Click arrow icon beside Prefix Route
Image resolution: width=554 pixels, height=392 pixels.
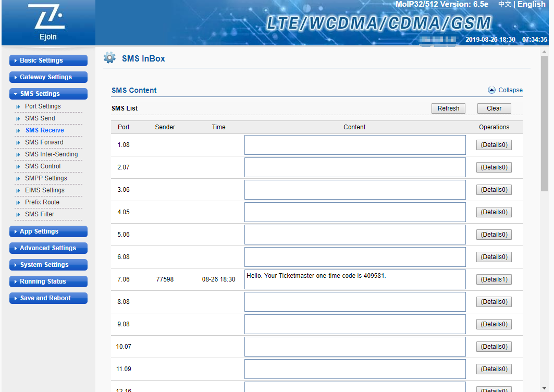tap(19, 202)
